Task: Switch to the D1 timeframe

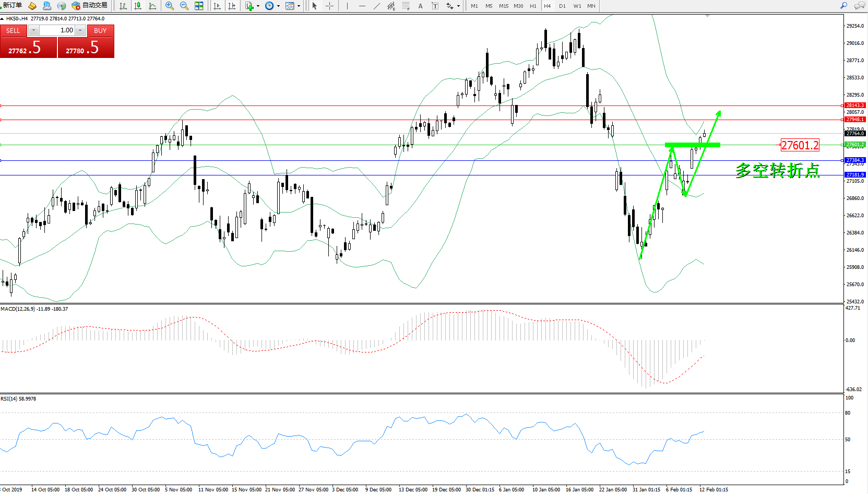Action: pos(562,6)
